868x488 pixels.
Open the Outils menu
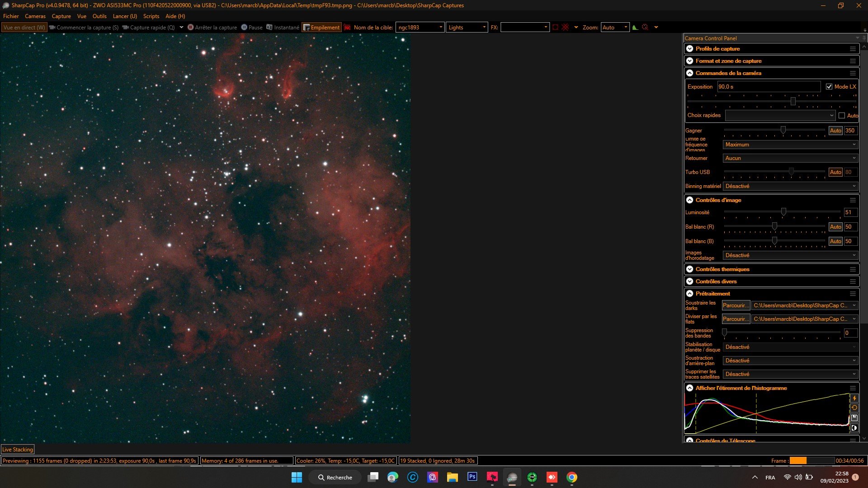tap(99, 16)
